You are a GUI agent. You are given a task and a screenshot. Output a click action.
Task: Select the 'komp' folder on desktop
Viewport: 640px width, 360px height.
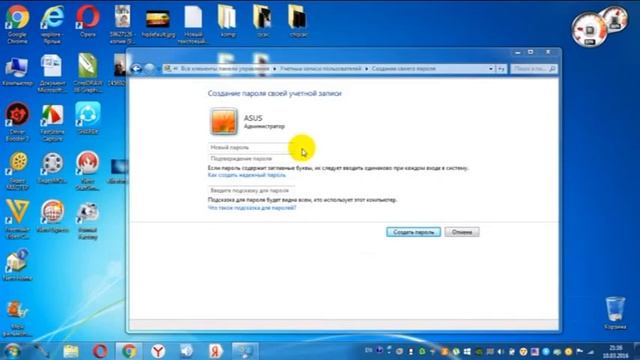[228, 21]
